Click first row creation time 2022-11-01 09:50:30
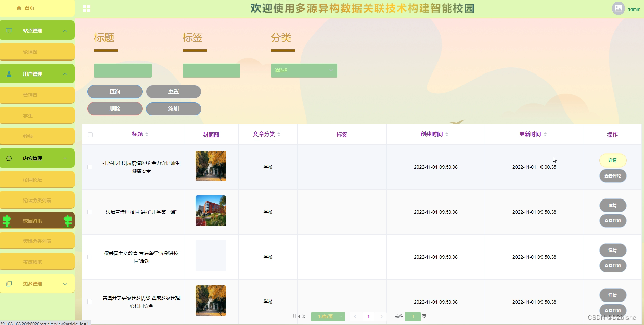Screen dimensions: 644x325 coord(435,167)
